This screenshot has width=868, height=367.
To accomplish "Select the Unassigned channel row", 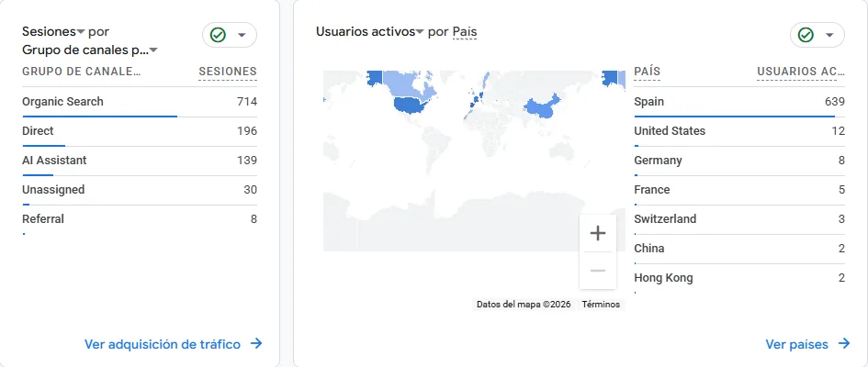I will pyautogui.click(x=140, y=190).
